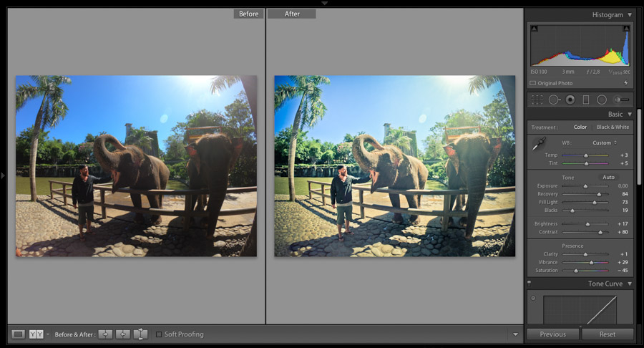The image size is (644, 348).
Task: Choose the Black & White treatment
Action: click(x=613, y=127)
